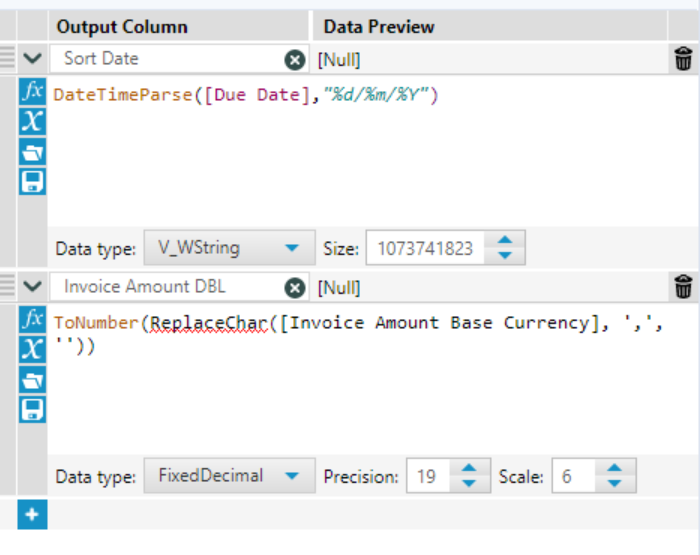The width and height of the screenshot is (700, 555).
Task: Save the Invoice Amount DBL expression
Action: (x=33, y=409)
